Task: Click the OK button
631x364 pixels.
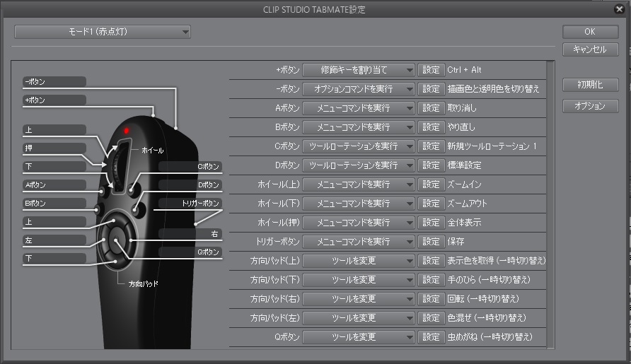Action: point(590,32)
